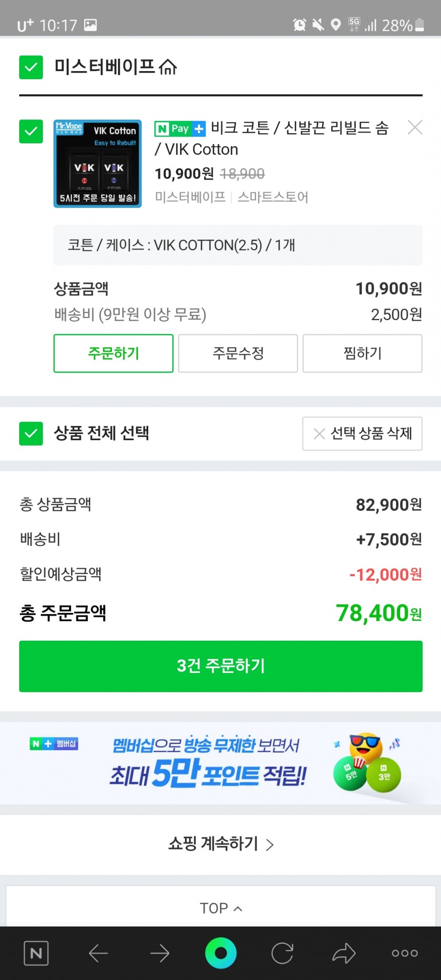The image size is (441, 980).
Task: Tap the Naver home N icon
Action: coord(36,953)
